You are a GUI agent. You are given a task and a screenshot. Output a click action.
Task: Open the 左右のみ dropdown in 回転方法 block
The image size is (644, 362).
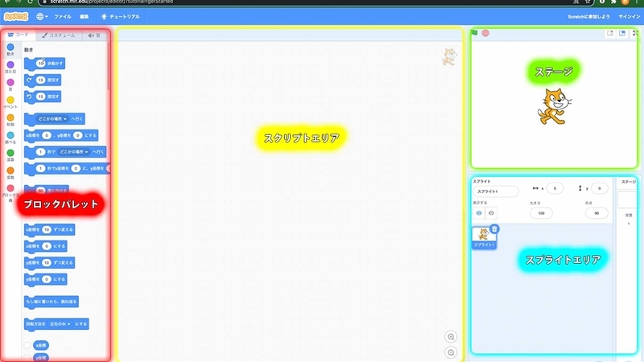tap(60, 324)
